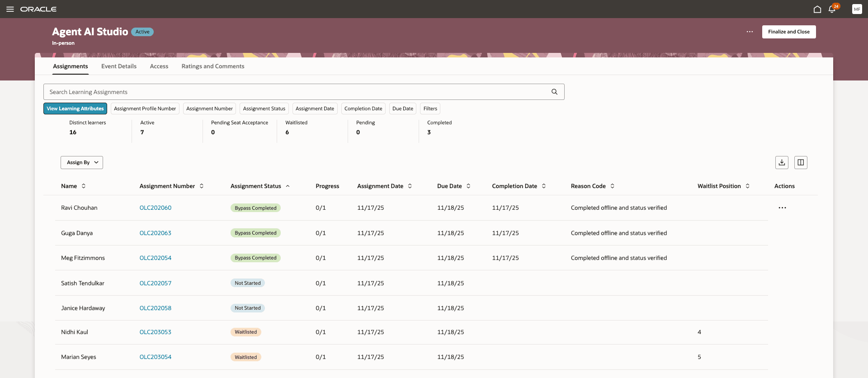868x378 pixels.
Task: Click waitlist position 5 for Marian Seyes
Action: pyautogui.click(x=699, y=357)
